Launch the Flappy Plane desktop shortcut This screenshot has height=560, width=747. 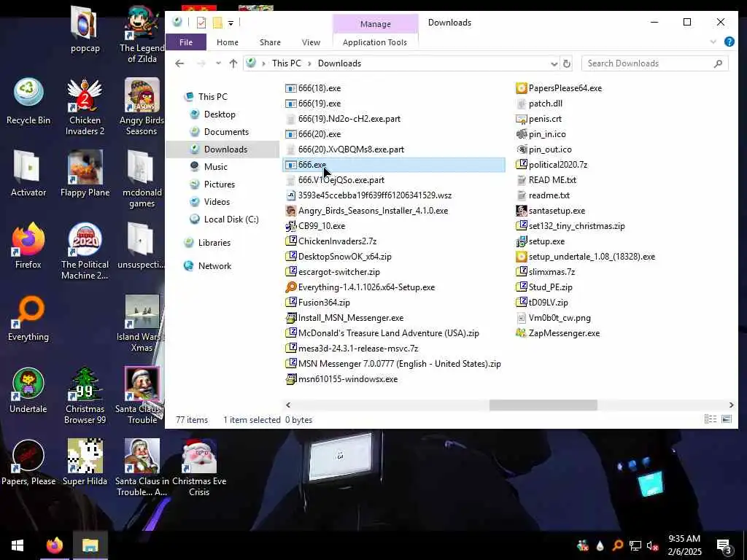pyautogui.click(x=85, y=173)
